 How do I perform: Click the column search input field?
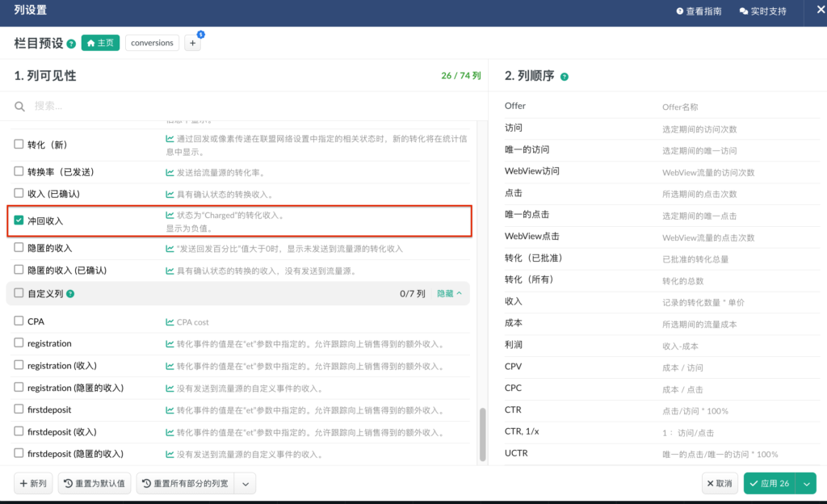(242, 106)
